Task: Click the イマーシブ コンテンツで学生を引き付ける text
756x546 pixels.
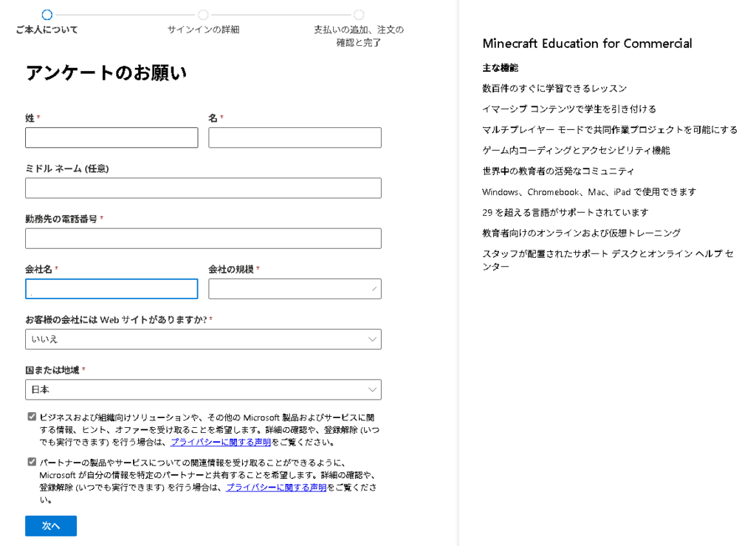Action: pyautogui.click(x=569, y=109)
